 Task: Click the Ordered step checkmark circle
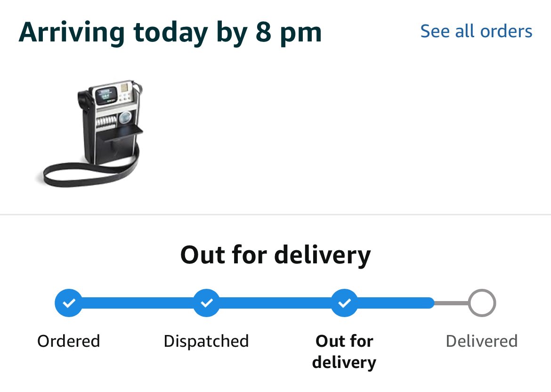[69, 302]
